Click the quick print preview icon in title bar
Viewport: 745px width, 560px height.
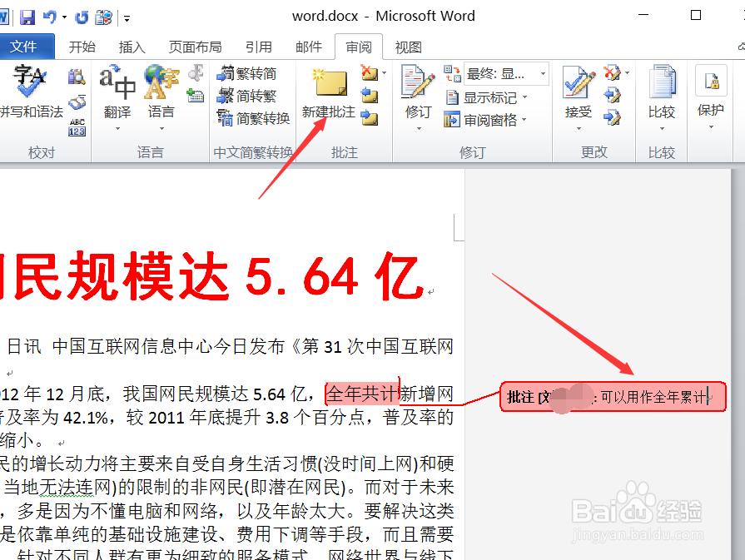click(x=103, y=17)
